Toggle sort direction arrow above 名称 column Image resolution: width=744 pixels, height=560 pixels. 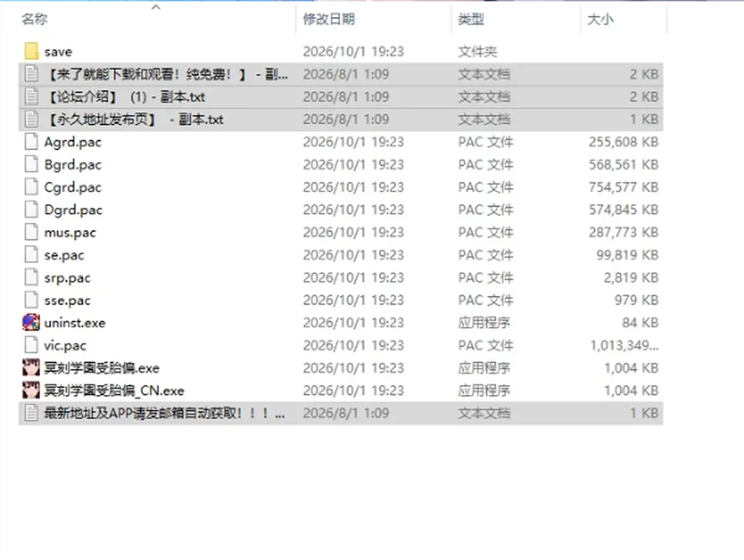click(156, 7)
